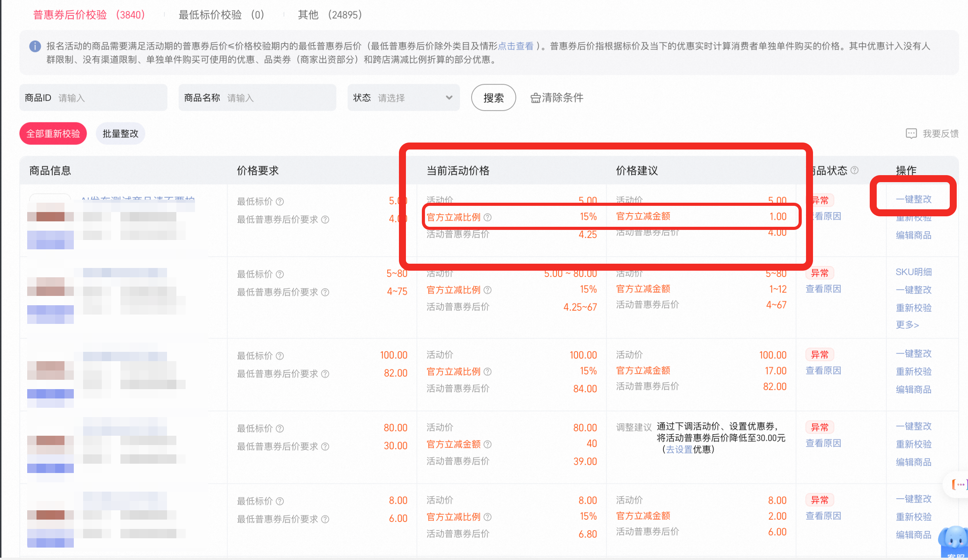The height and width of the screenshot is (560, 968).
Task: Click the blue info icon in notice banner
Action: point(35,46)
